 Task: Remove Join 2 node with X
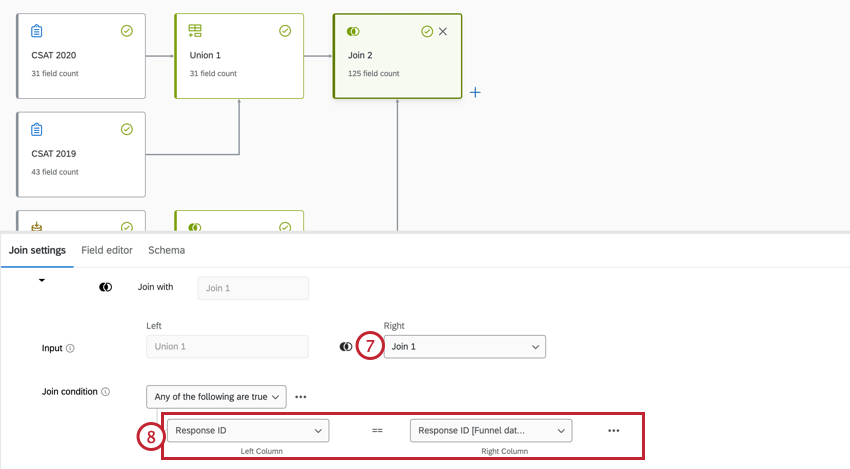[x=443, y=31]
